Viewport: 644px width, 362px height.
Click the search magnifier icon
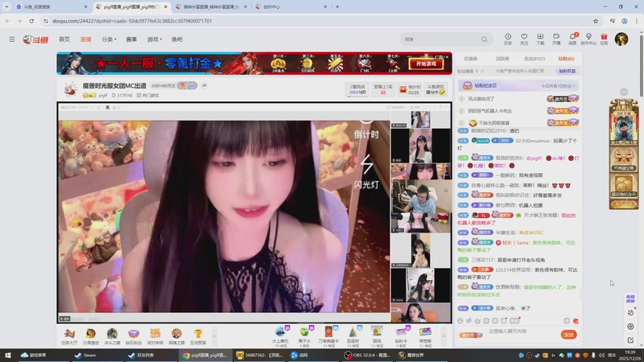click(x=485, y=39)
